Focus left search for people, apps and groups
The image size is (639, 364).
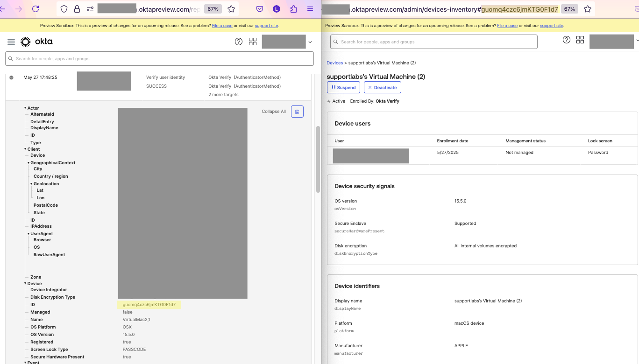159,59
